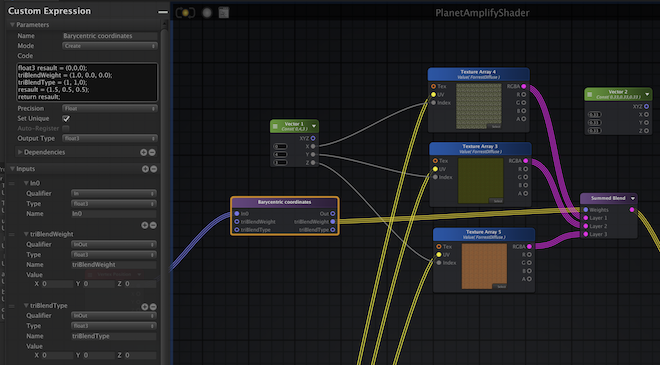Select the Summed Blend node header

(x=608, y=198)
